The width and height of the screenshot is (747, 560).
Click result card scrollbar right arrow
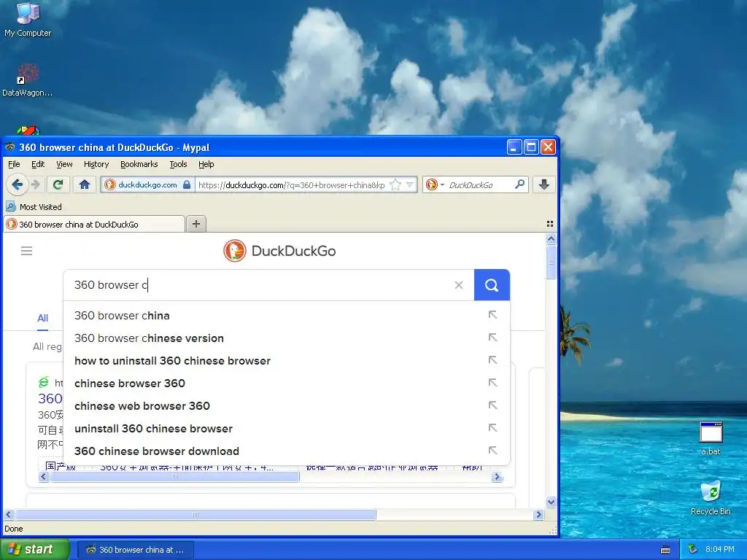tap(497, 477)
